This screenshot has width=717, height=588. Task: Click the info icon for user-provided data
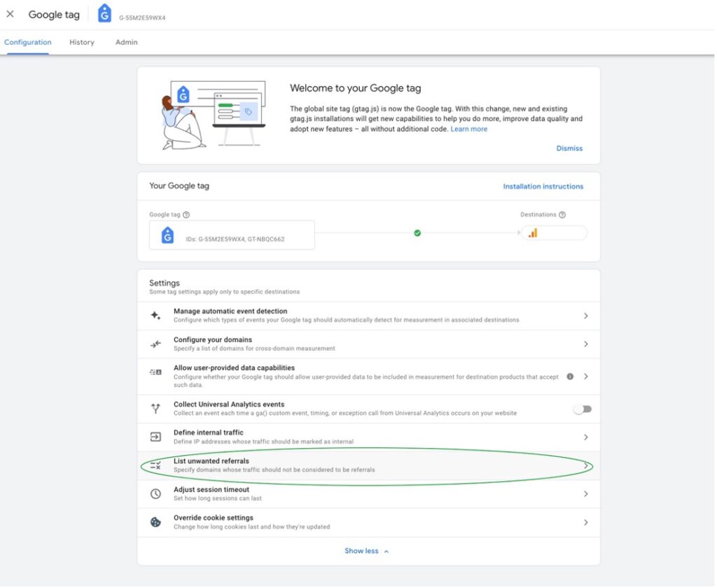pos(570,376)
